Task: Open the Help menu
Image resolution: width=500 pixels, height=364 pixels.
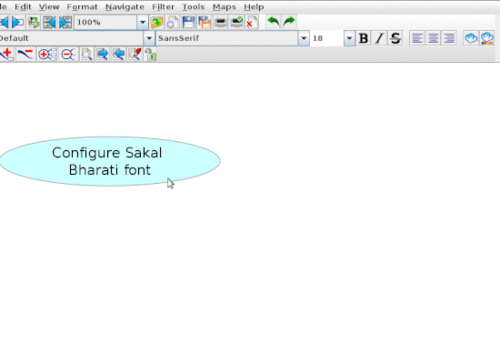Action: (254, 7)
